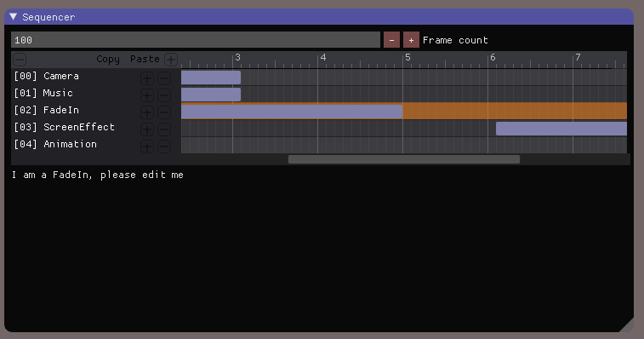Select the [02] FadeIn track label
The width and height of the screenshot is (644, 339).
click(47, 110)
